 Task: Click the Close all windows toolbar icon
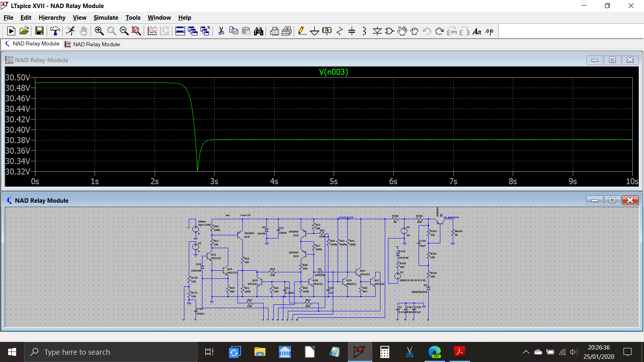click(x=205, y=31)
